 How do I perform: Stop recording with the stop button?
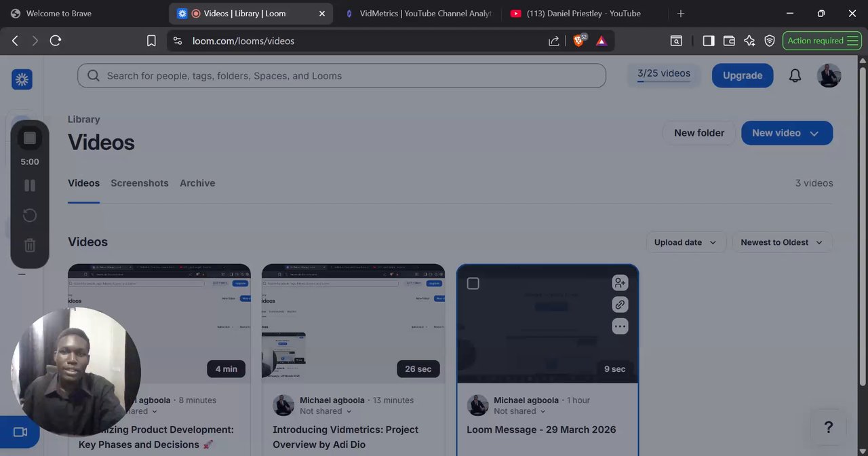[30, 138]
